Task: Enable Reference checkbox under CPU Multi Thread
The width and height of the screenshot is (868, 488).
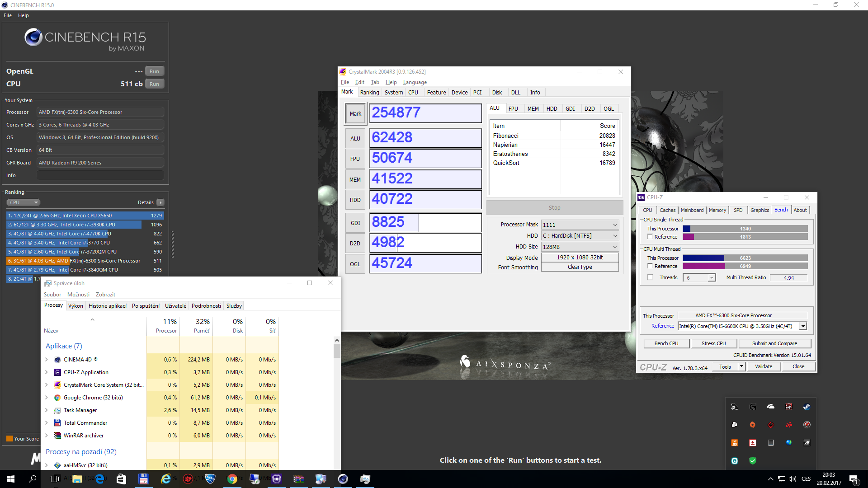Action: pyautogui.click(x=650, y=266)
